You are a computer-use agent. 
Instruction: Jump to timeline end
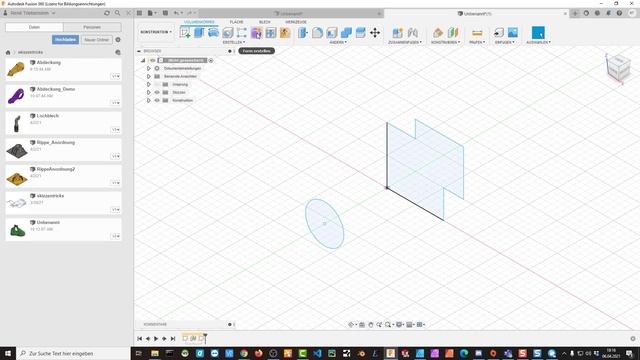pyautogui.click(x=173, y=338)
